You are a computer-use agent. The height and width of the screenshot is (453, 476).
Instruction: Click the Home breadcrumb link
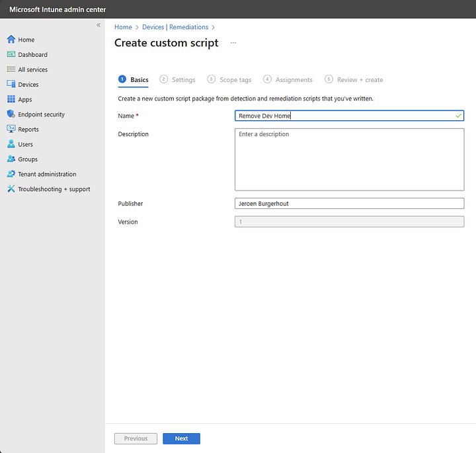123,27
